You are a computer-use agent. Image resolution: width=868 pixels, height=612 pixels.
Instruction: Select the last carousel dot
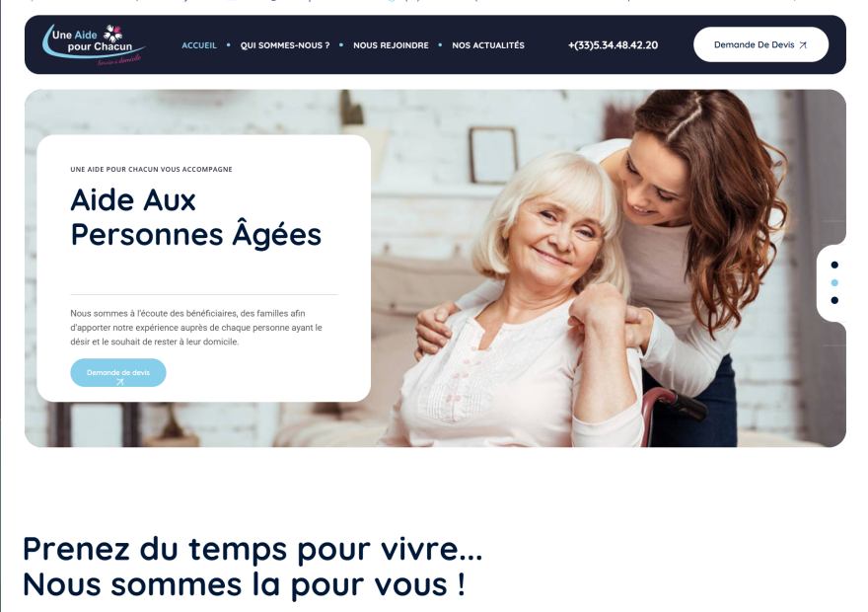click(834, 300)
